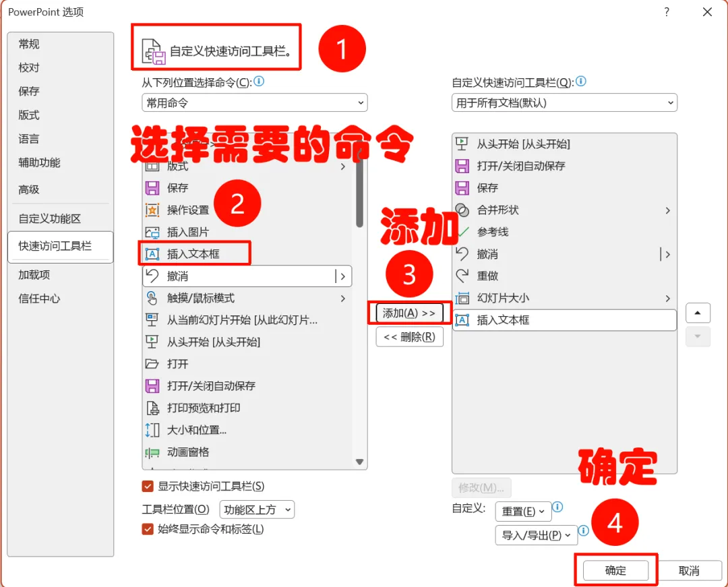Open the Choose commands from dropdown
The image size is (728, 587).
tap(254, 102)
